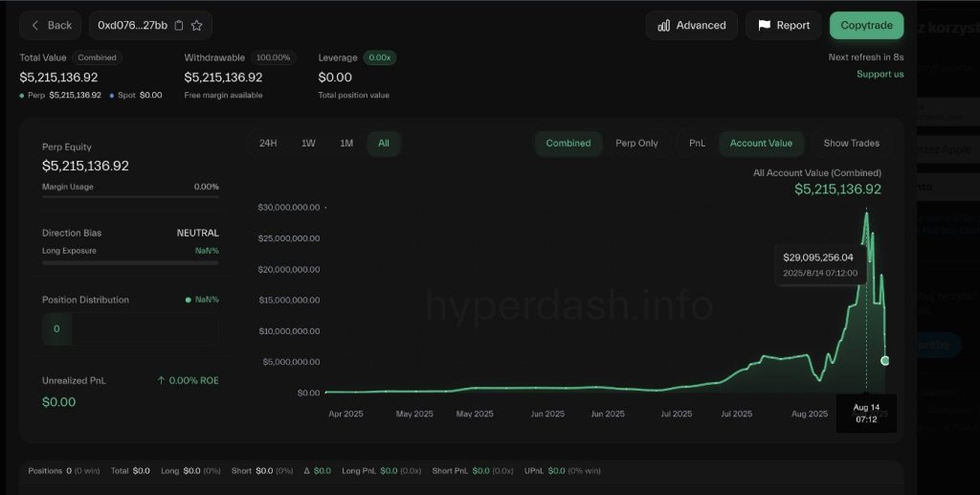
Task: Click the wallet address 0xd076...27bb
Action: pos(132,26)
